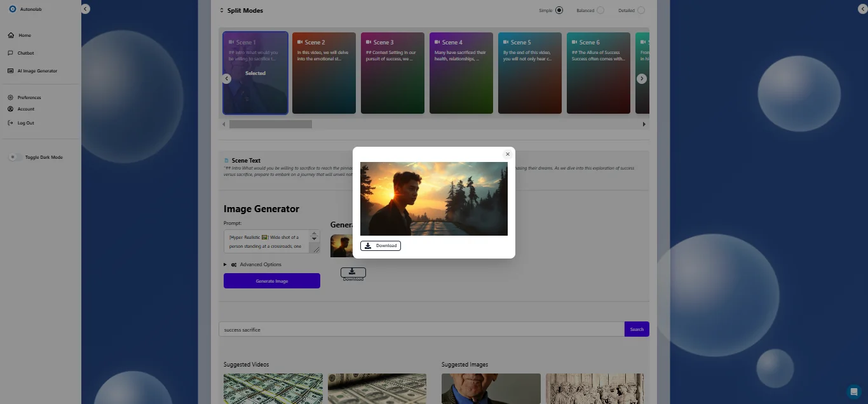Viewport: 868px width, 404px height.
Task: Open the chat widget icon
Action: 853,391
